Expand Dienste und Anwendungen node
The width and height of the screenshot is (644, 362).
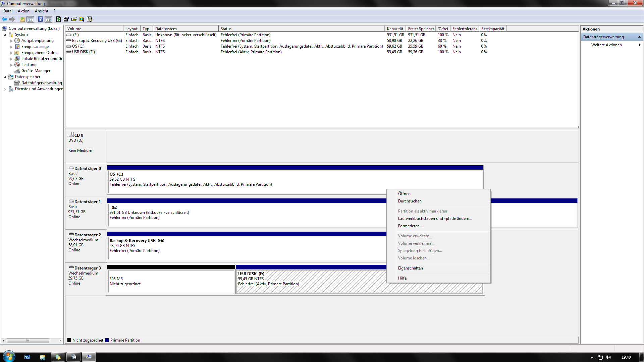click(5, 89)
